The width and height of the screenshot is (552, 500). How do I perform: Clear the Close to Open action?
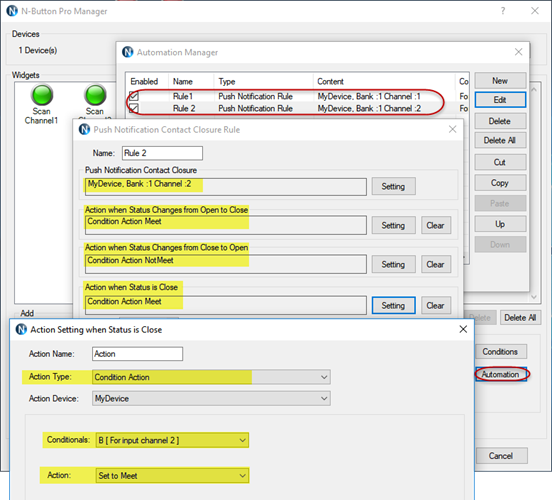436,264
